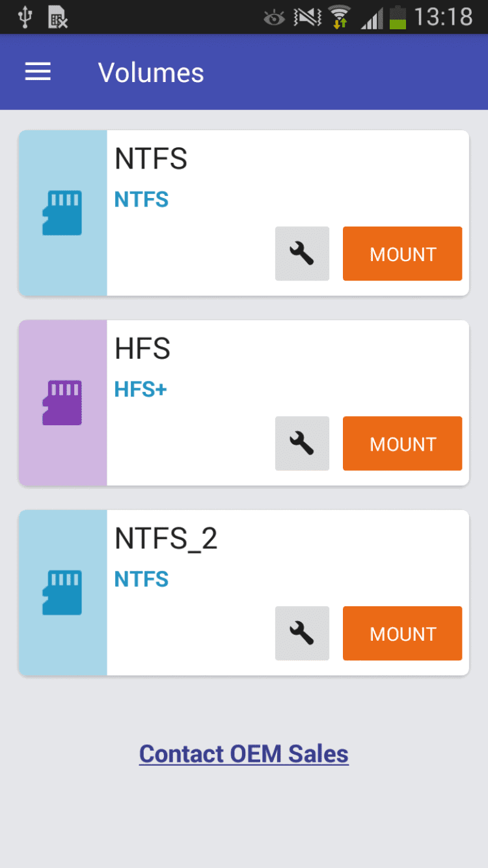Open the hamburger navigation menu
488x868 pixels.
(38, 72)
